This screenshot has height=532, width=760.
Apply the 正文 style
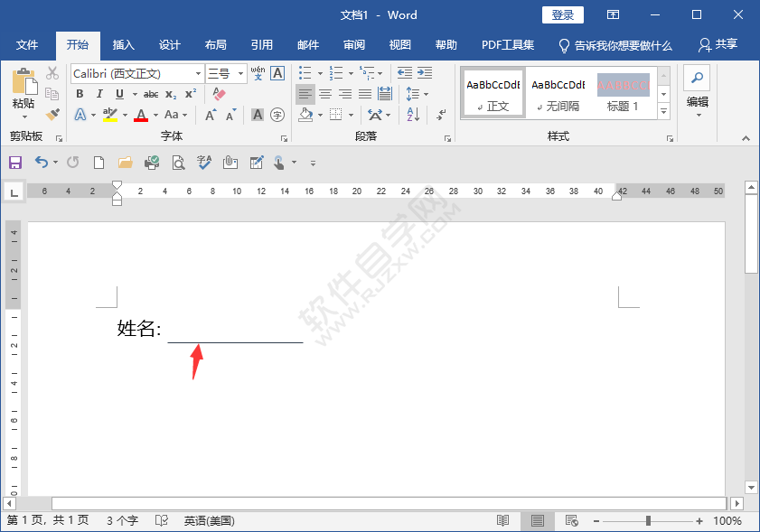(493, 94)
